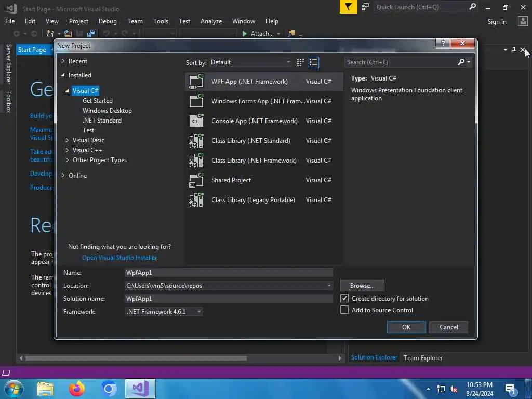Click the Solution name input field
The width and height of the screenshot is (532, 399).
229,299
